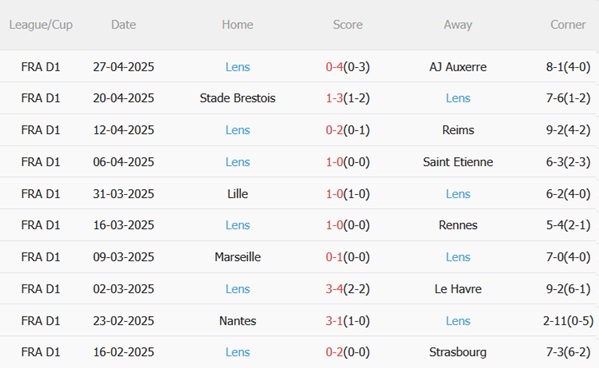
Task: Choose Lille home team
Action: [237, 194]
